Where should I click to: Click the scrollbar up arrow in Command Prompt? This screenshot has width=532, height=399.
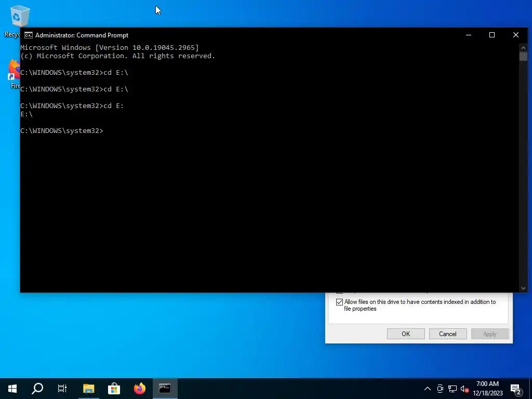click(523, 48)
